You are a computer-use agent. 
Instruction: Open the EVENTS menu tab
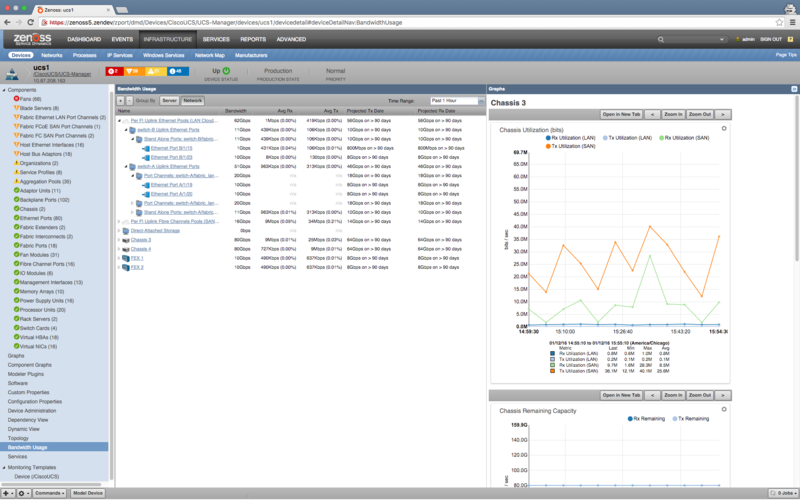122,39
